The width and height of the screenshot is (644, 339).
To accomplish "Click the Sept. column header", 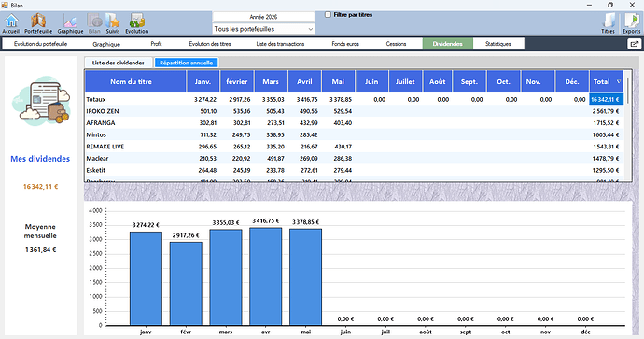I will coord(469,81).
